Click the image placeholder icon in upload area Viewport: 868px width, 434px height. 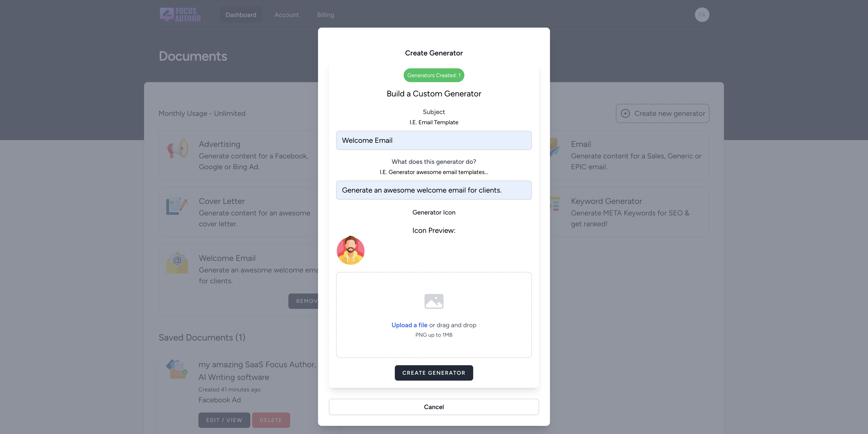(x=434, y=301)
